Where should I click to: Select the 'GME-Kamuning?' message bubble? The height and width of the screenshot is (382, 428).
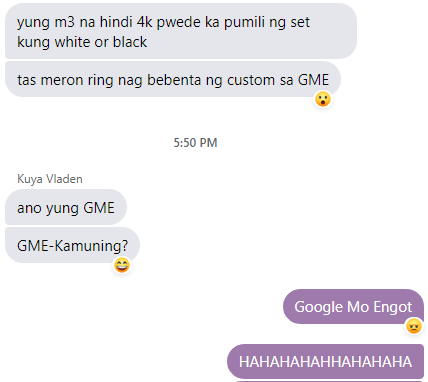click(x=72, y=245)
